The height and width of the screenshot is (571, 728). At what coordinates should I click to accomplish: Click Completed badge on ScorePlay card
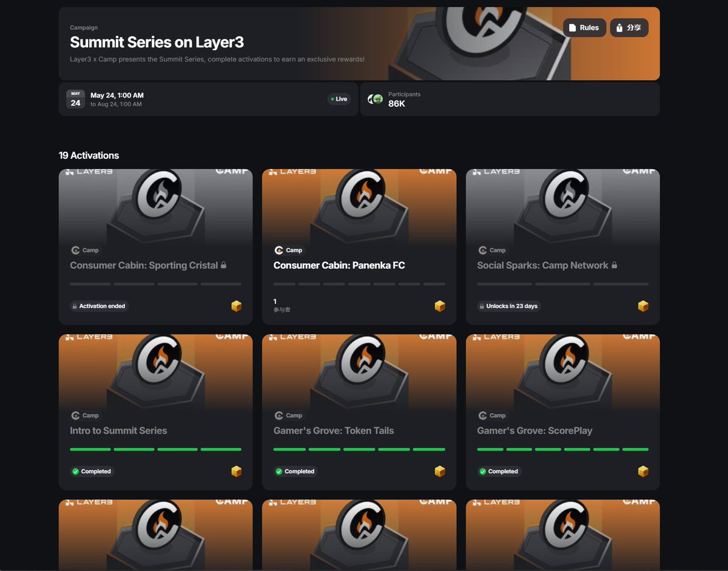499,471
